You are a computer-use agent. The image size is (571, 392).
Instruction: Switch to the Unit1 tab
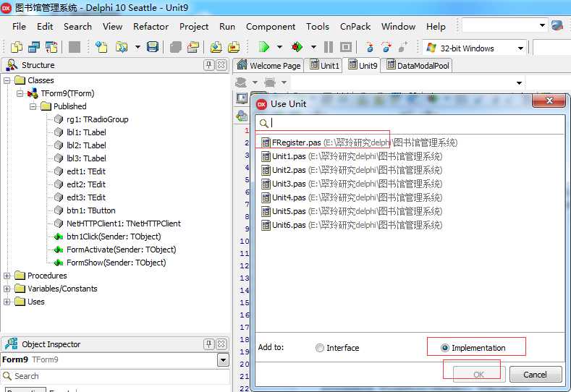[325, 66]
